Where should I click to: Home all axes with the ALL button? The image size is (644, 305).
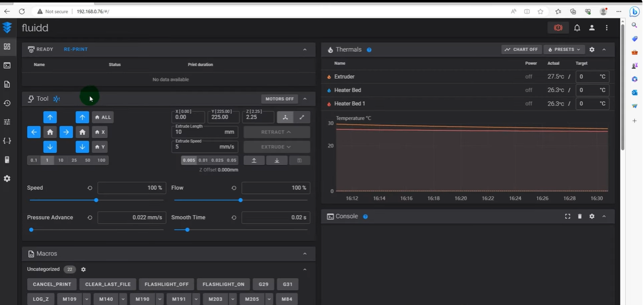(x=102, y=117)
